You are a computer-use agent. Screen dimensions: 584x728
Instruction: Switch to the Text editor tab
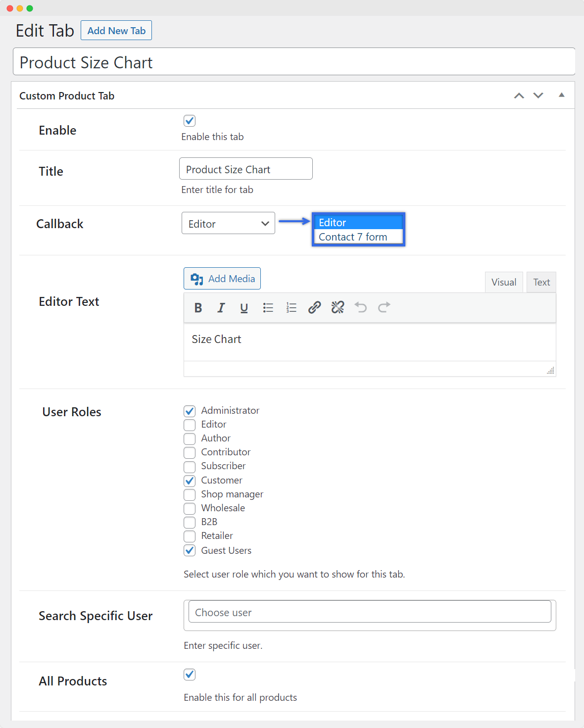541,282
